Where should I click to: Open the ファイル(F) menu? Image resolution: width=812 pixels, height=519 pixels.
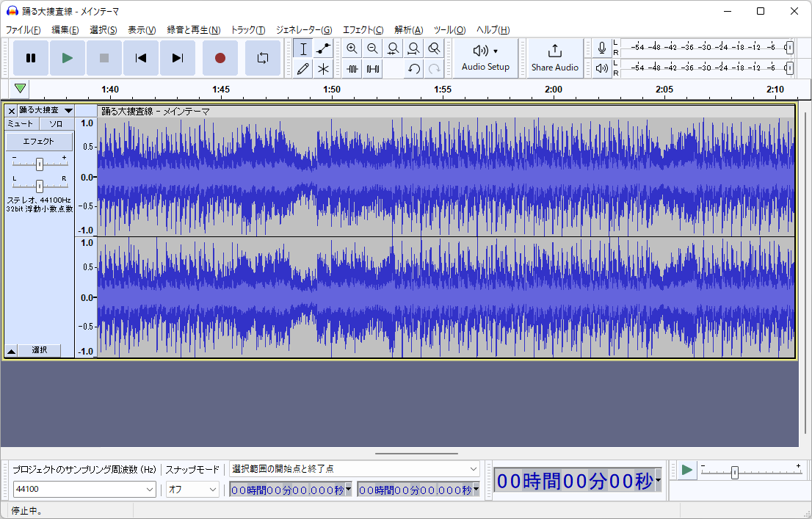pyautogui.click(x=23, y=30)
